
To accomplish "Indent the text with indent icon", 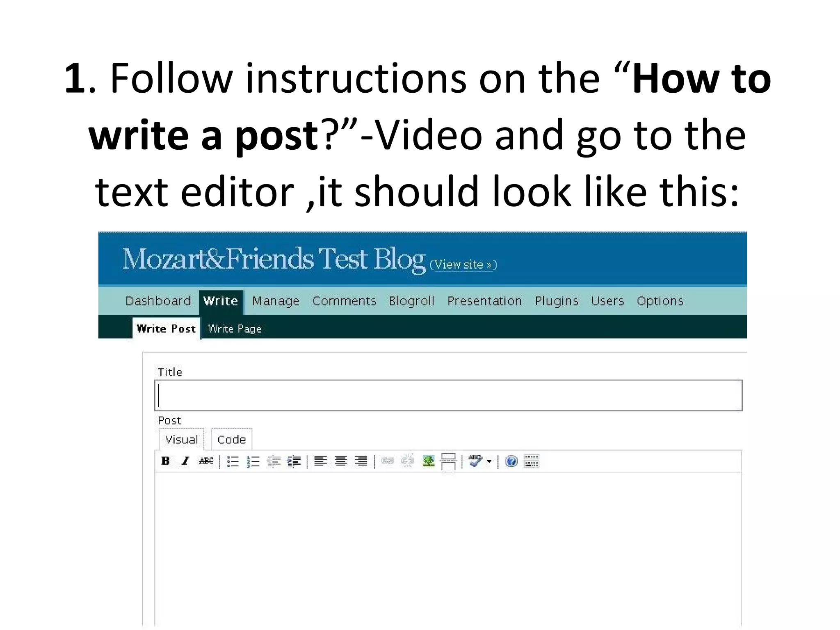I will click(294, 461).
